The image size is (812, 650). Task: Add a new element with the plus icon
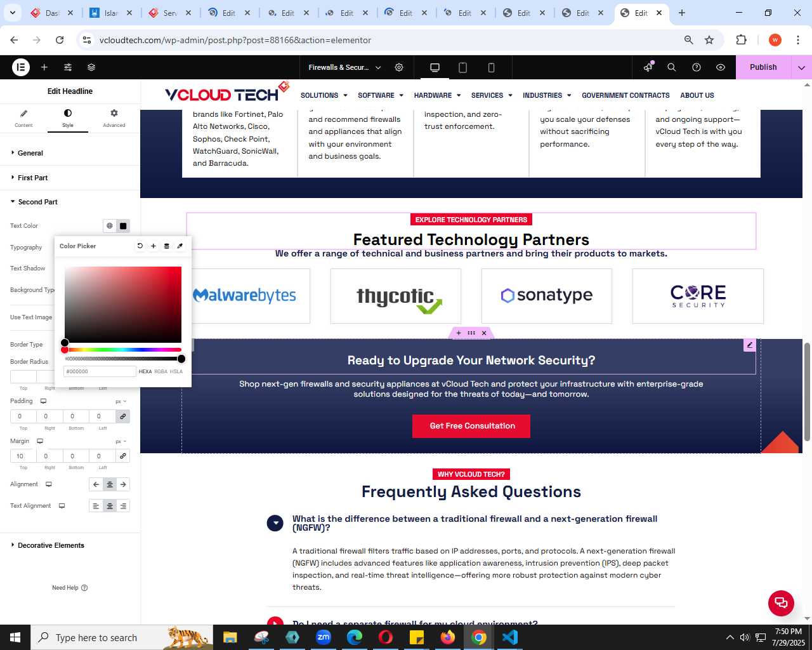pyautogui.click(x=44, y=67)
